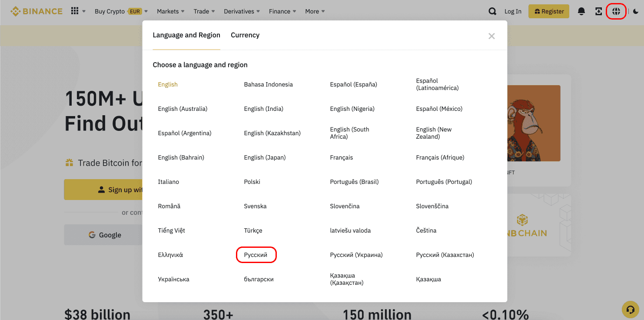Select English (Nigeria)
Image resolution: width=644 pixels, height=320 pixels.
[x=352, y=109]
